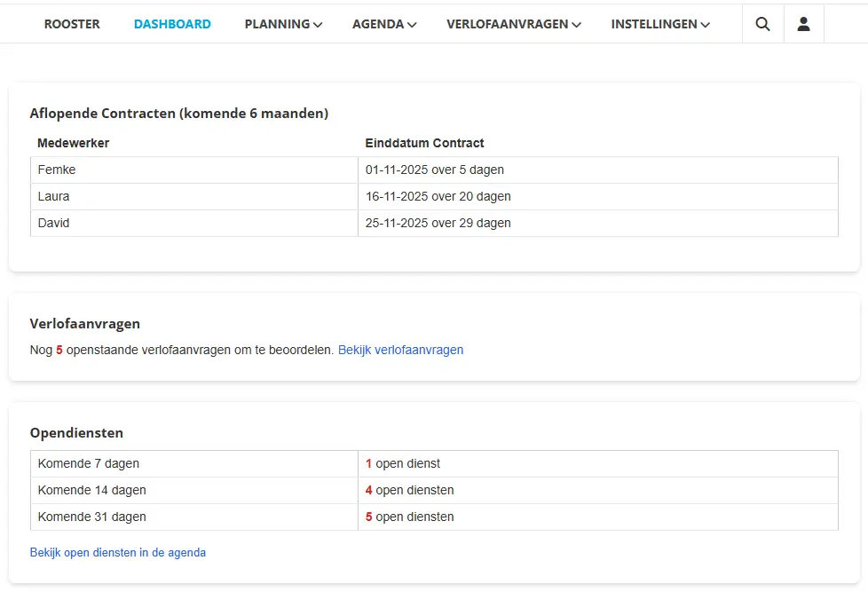Open the user account profile icon
This screenshot has width=868, height=592.
(803, 24)
